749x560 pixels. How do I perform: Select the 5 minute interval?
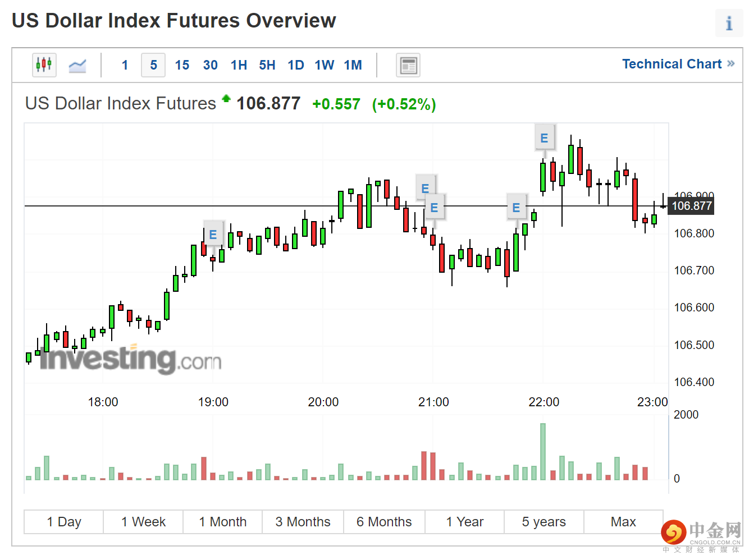tap(153, 65)
